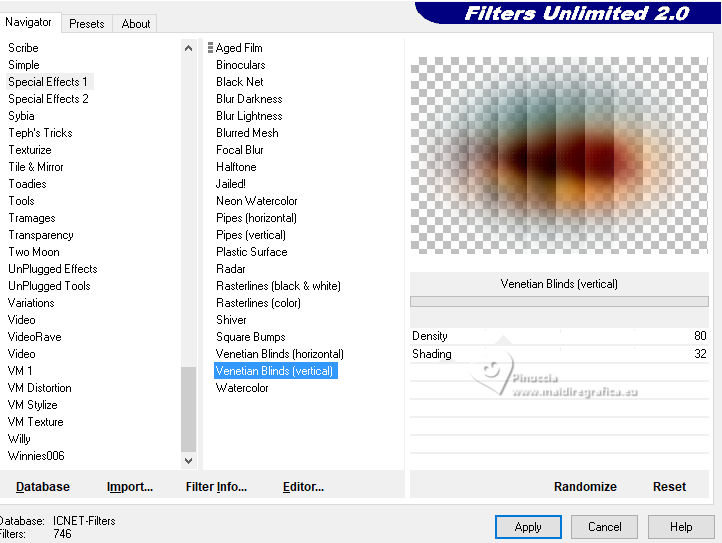
Task: Select the Two Moon category
Action: click(x=34, y=252)
